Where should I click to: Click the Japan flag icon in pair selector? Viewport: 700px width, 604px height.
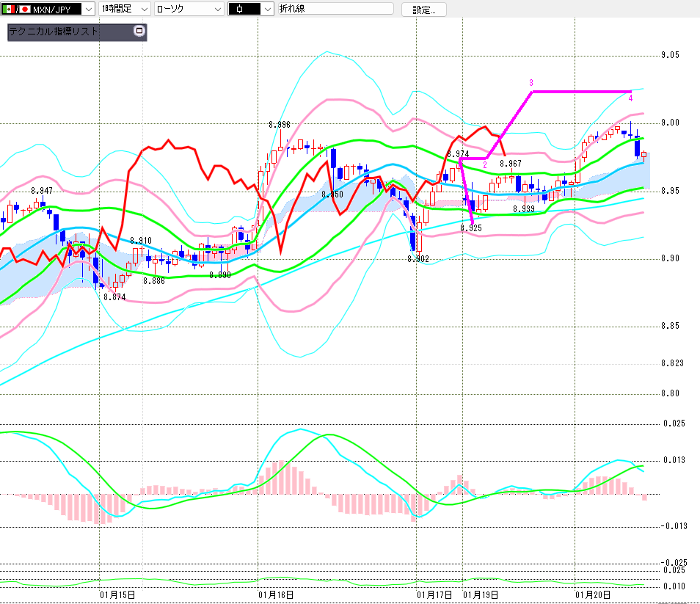pos(24,10)
